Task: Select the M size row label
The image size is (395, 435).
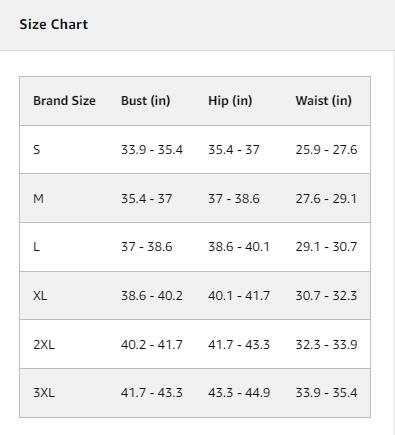Action: 38,199
